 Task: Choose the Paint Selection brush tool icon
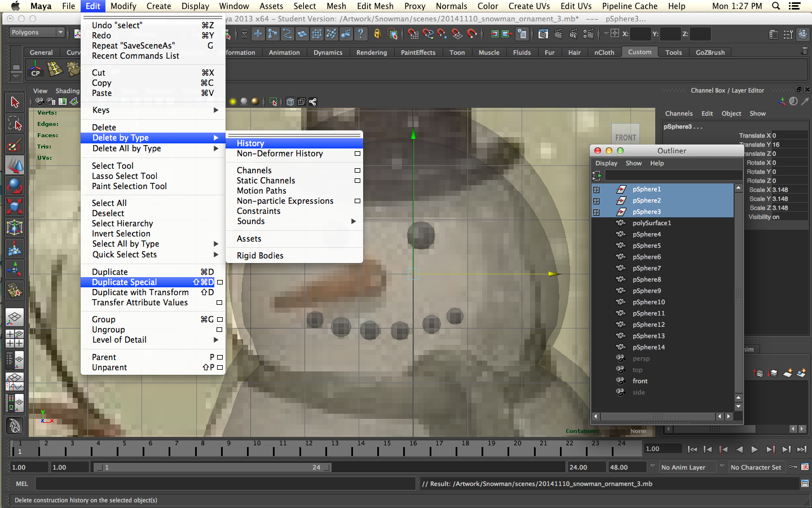(x=15, y=144)
